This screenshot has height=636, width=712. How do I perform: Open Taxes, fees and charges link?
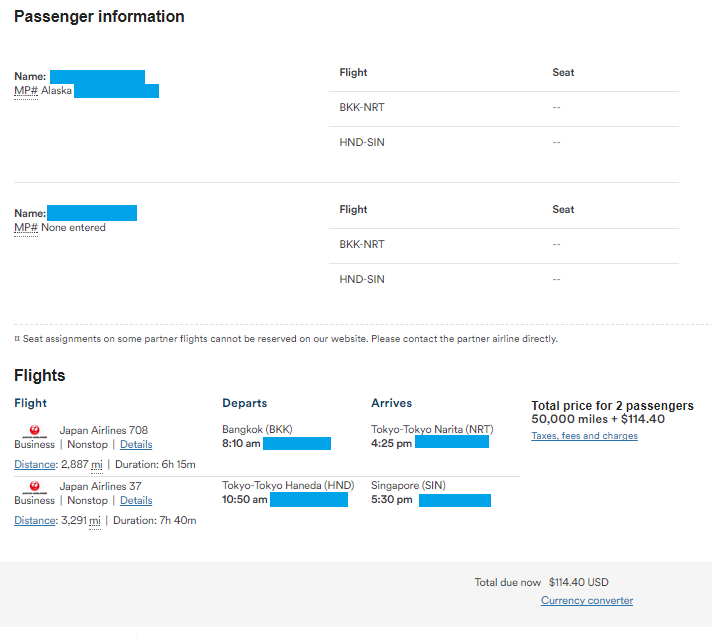click(x=584, y=436)
